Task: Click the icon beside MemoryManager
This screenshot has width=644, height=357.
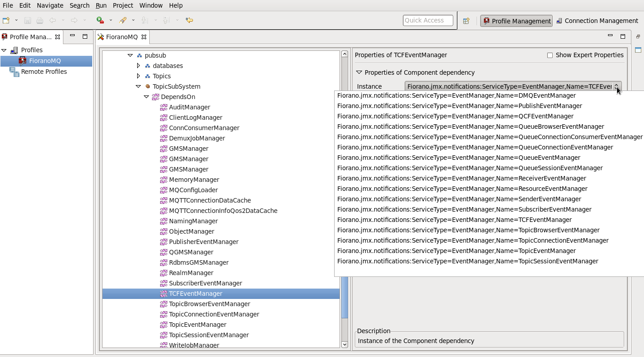Action: pos(164,180)
